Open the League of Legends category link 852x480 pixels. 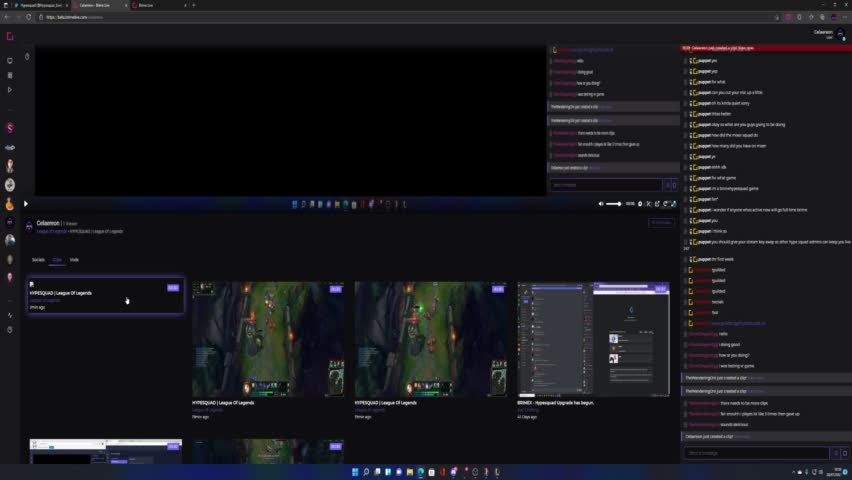[51, 232]
